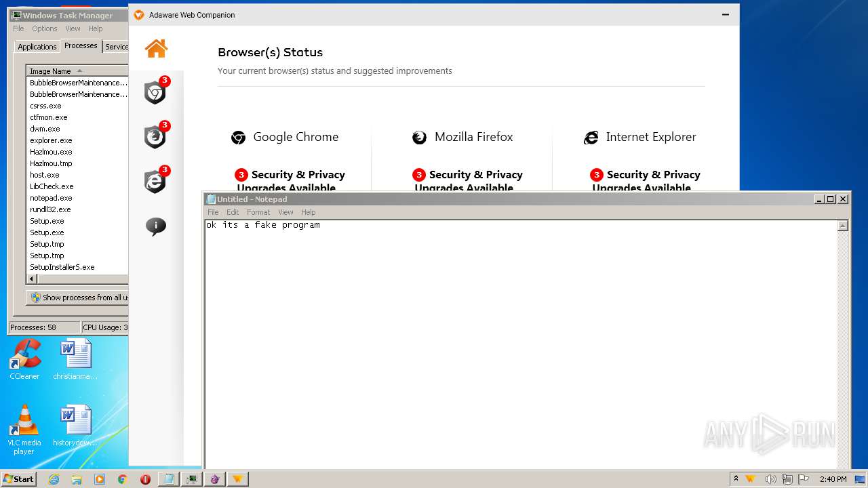Click the Internet Explorer logo in Browser Status
The width and height of the screenshot is (868, 488).
(591, 138)
